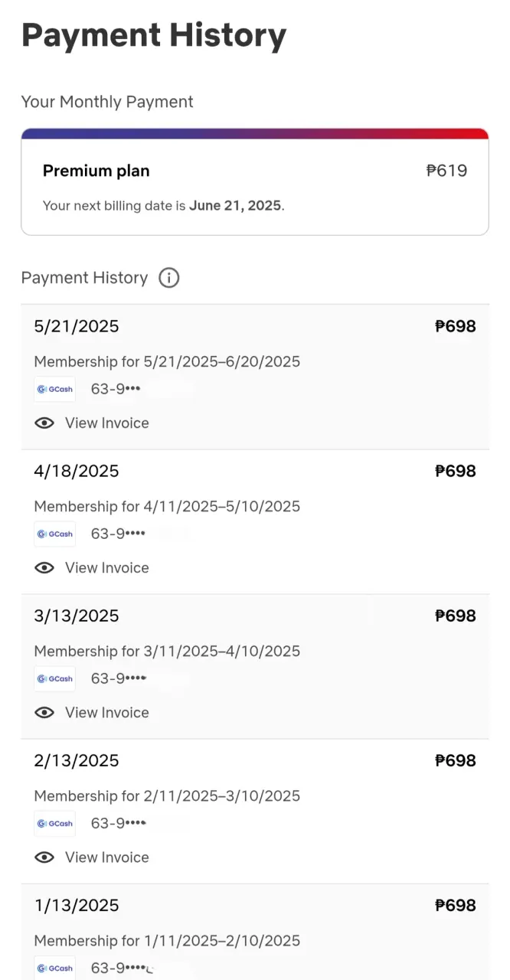The width and height of the screenshot is (510, 980).
Task: Select the Premium plan card
Action: (x=255, y=181)
